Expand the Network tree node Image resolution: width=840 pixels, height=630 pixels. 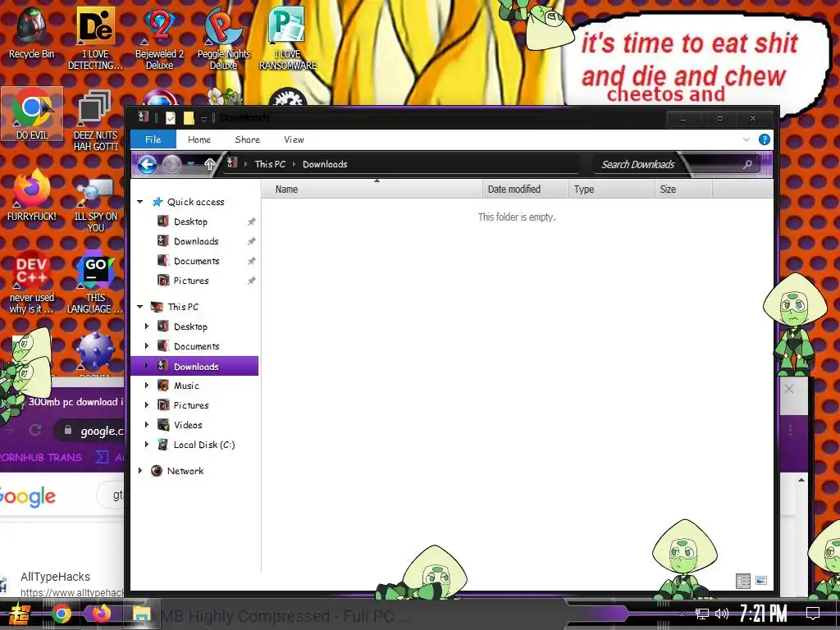140,471
